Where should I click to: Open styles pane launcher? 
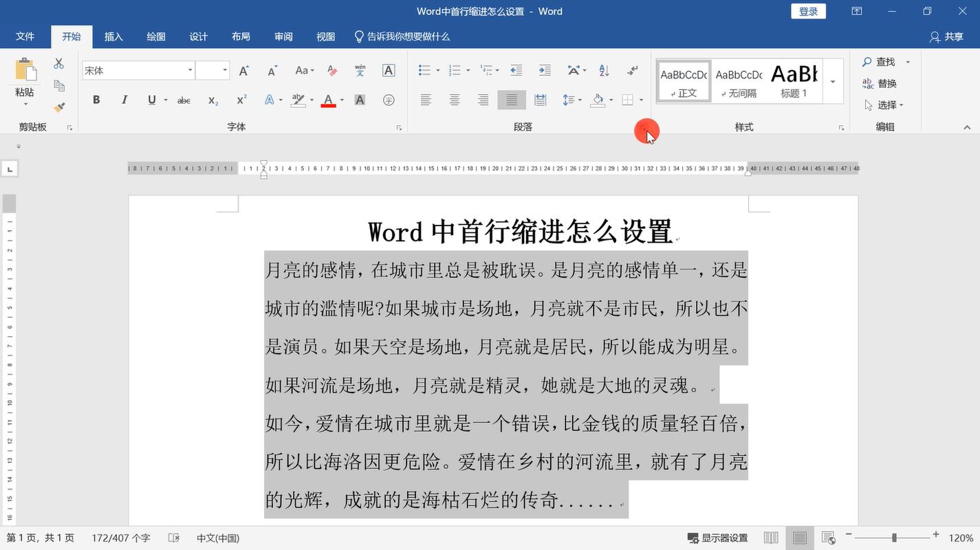tap(841, 128)
